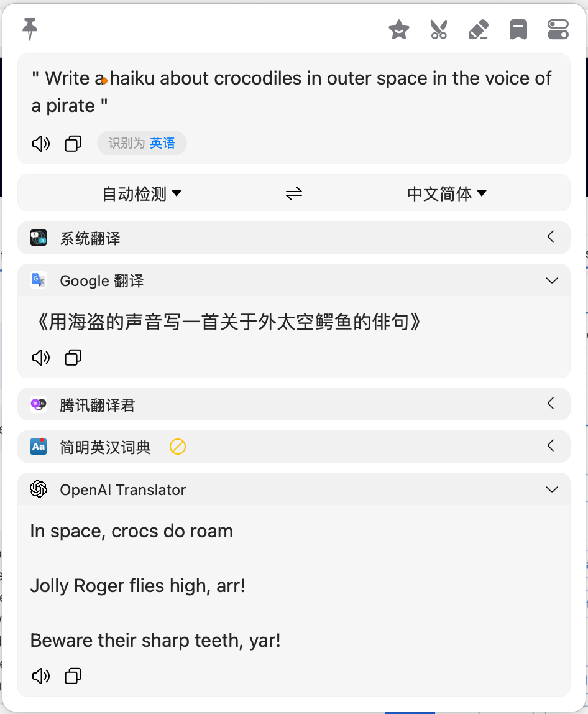
Task: Edit the query text with the pencil icon
Action: (x=479, y=29)
